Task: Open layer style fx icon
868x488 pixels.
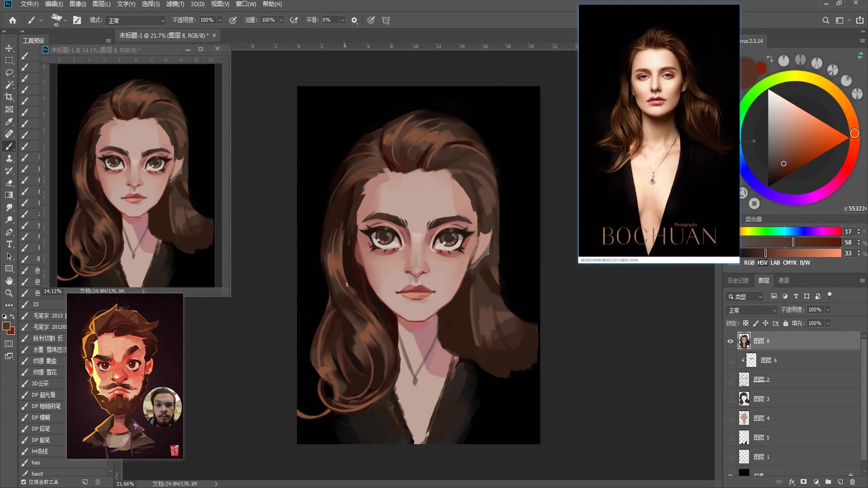Action: point(792,482)
